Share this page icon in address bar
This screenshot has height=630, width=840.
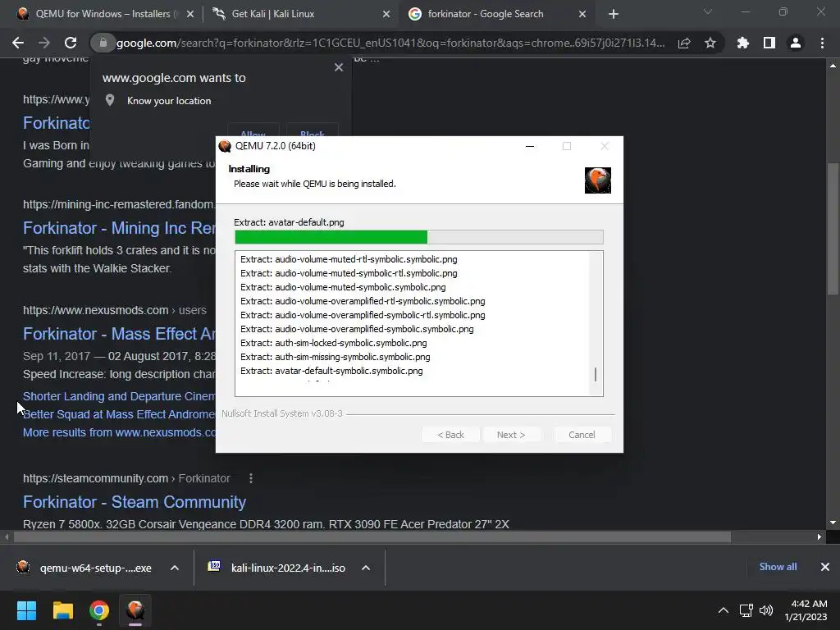click(684, 43)
